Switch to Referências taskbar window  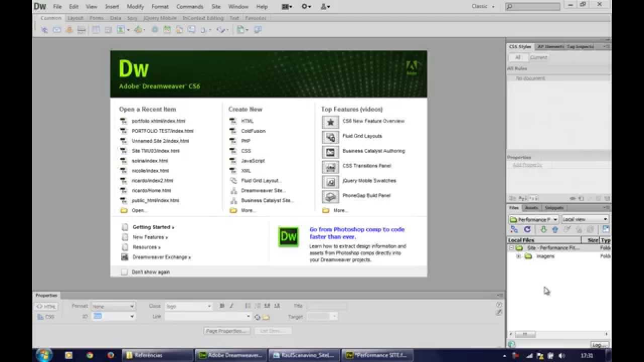(x=157, y=355)
